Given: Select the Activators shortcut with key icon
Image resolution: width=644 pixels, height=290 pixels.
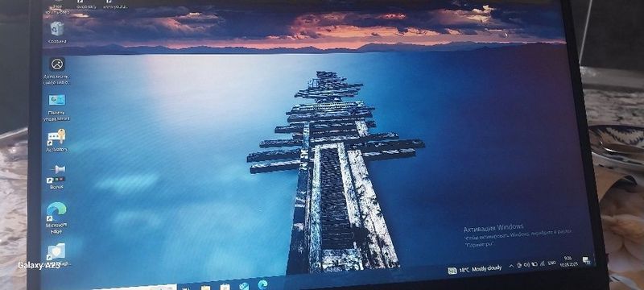Looking at the screenshot, I should (56, 140).
